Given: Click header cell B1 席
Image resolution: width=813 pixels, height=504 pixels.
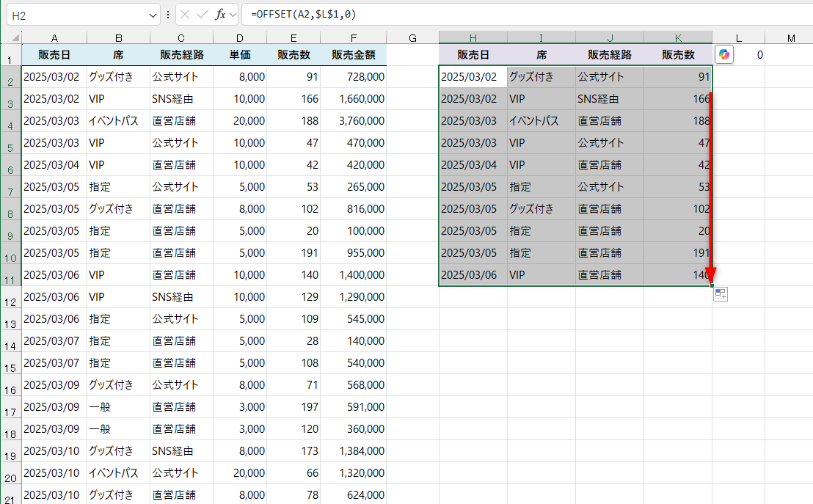Looking at the screenshot, I should (x=119, y=55).
